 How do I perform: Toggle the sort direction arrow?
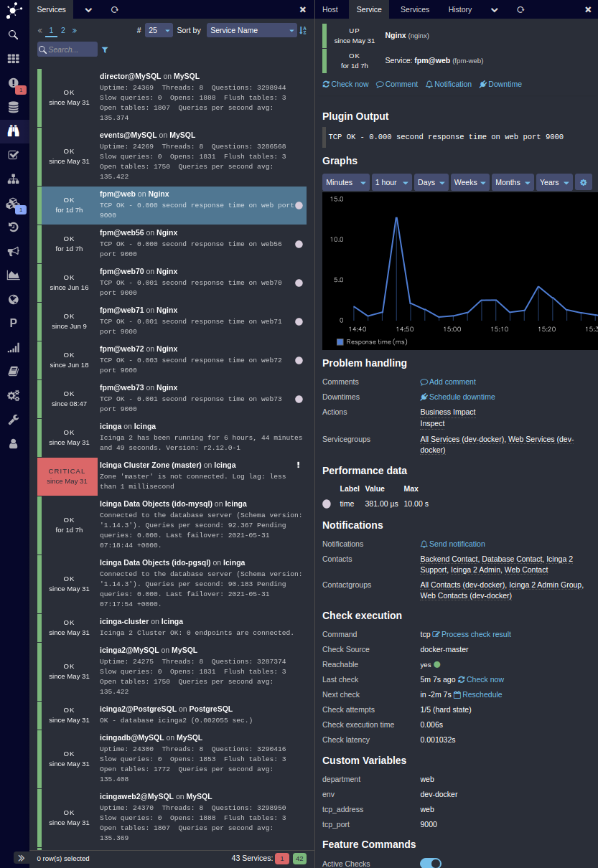pyautogui.click(x=302, y=30)
